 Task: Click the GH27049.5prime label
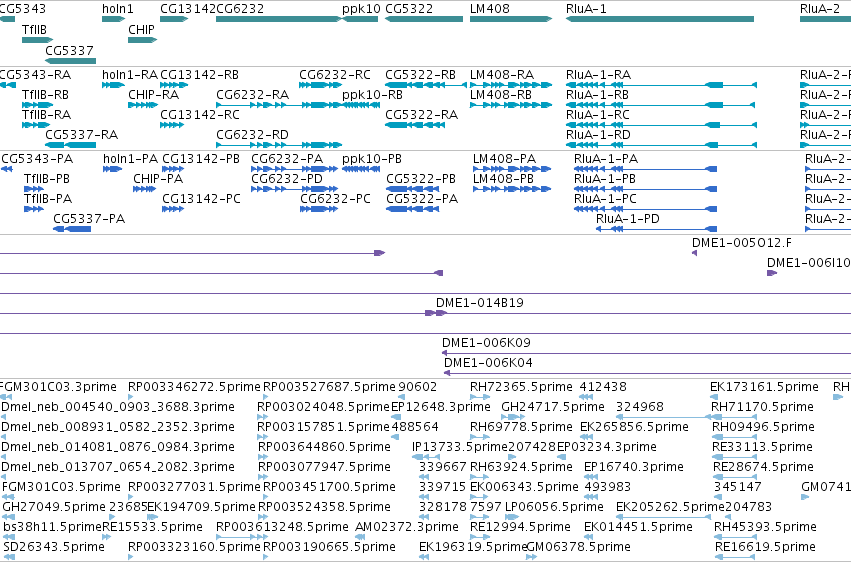[x=54, y=507]
